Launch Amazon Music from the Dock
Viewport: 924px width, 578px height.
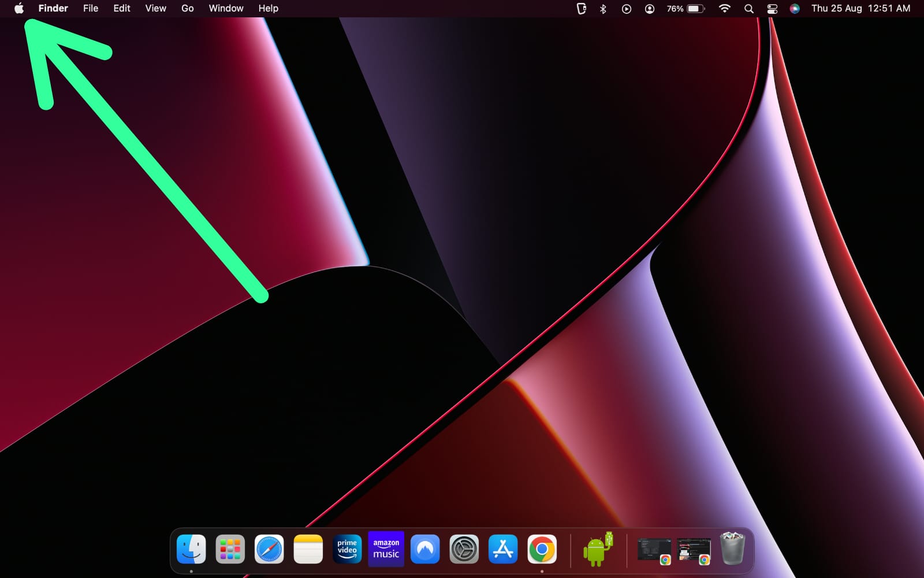click(386, 550)
